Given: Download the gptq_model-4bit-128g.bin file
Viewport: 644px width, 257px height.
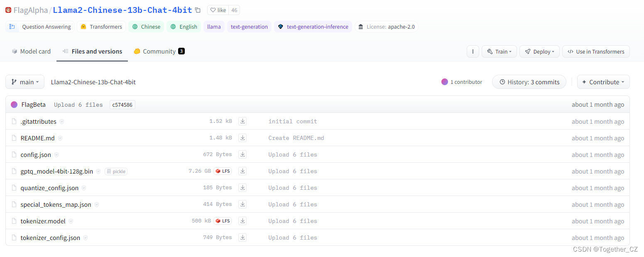Looking at the screenshot, I should click(x=242, y=171).
